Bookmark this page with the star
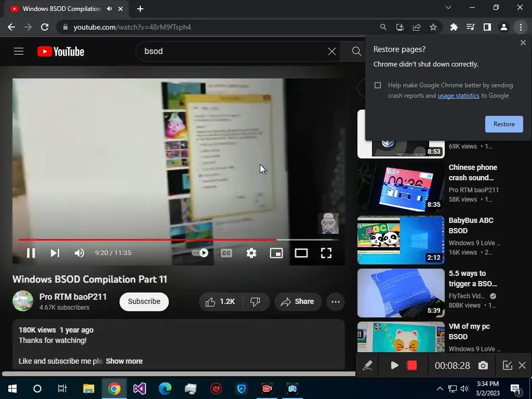Image resolution: width=532 pixels, height=399 pixels. [x=433, y=27]
